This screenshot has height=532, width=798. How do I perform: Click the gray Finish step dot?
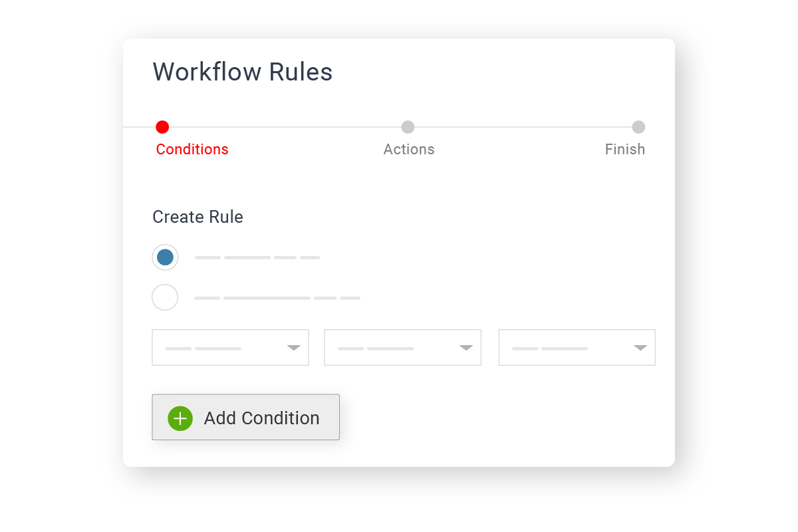coord(638,127)
